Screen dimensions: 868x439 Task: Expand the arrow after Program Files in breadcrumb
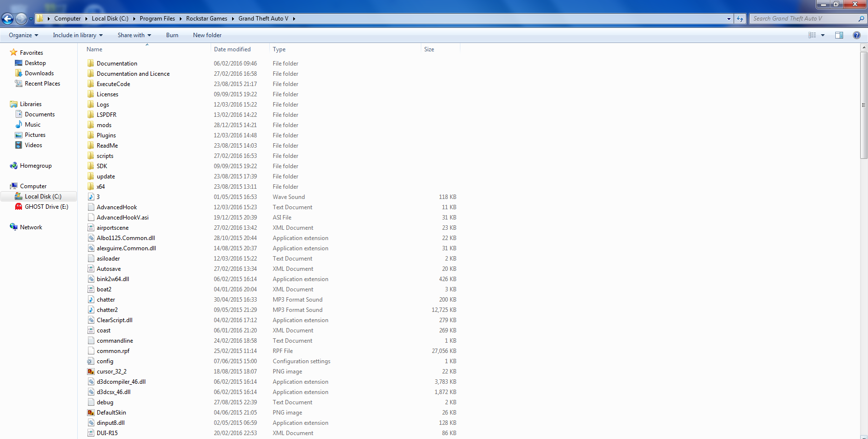(181, 19)
